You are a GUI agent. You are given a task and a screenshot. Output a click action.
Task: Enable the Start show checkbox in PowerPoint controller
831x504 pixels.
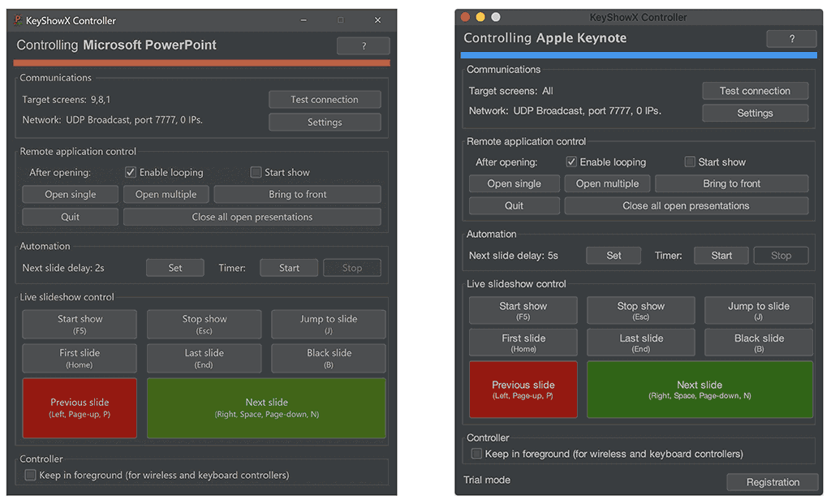256,172
